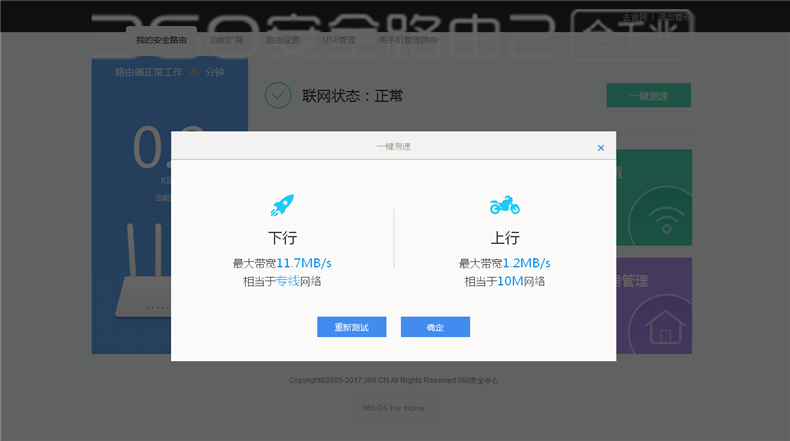Image resolution: width=790 pixels, height=441 pixels.
Task: Select the USB管理 tab
Action: click(339, 41)
